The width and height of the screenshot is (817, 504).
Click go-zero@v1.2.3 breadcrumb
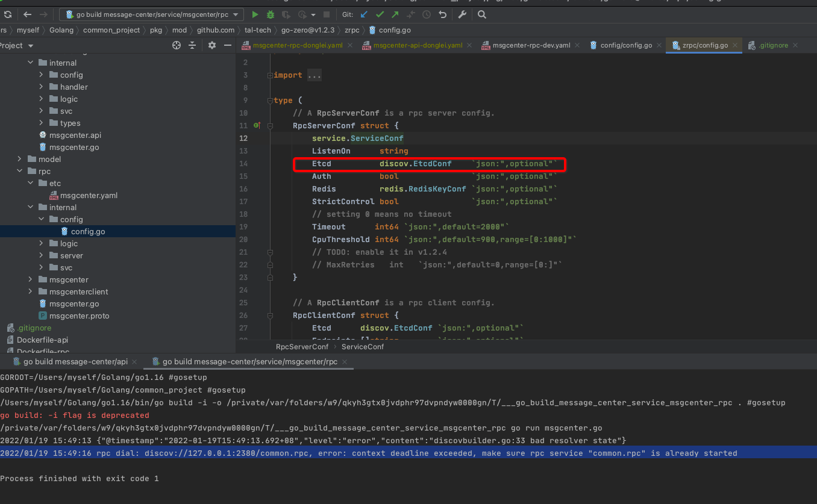tap(308, 30)
